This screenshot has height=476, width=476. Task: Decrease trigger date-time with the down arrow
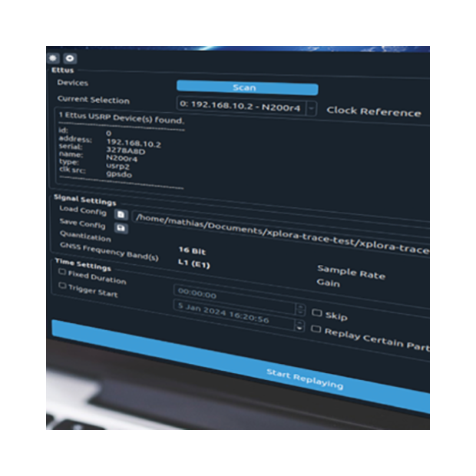click(299, 329)
